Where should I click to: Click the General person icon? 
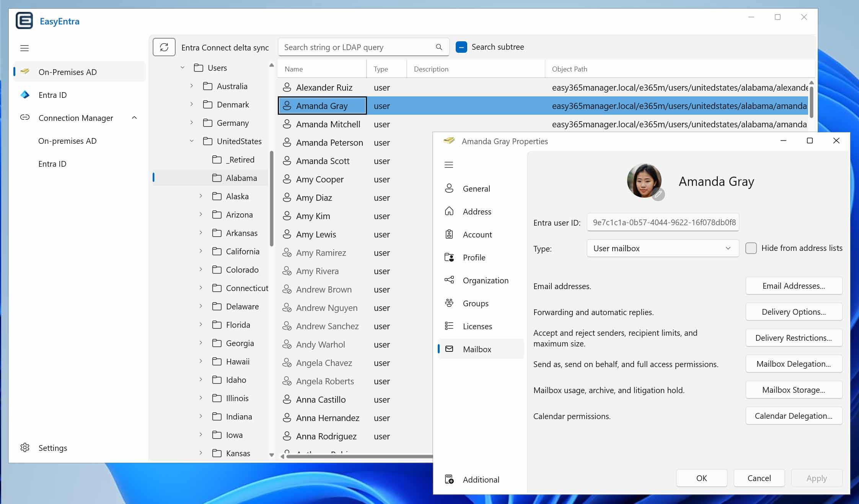coord(449,188)
